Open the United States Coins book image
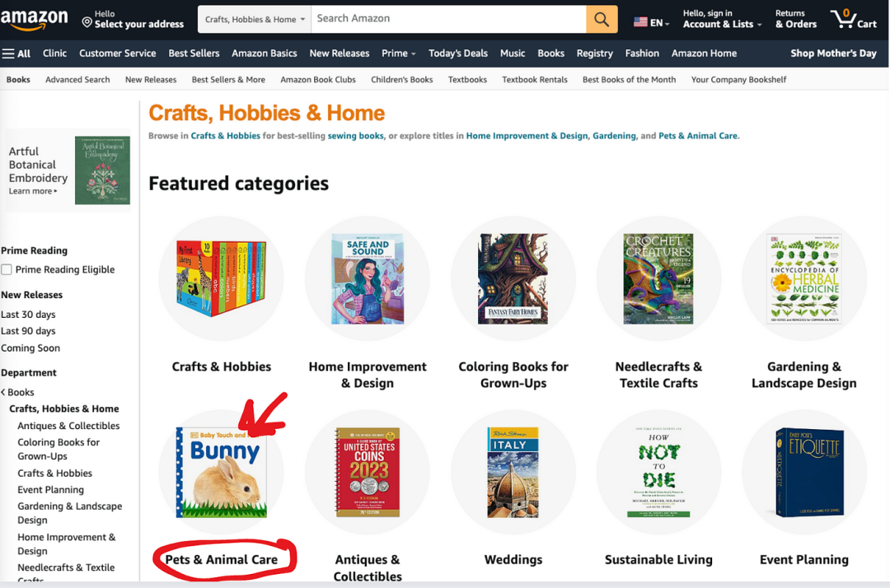 367,472
